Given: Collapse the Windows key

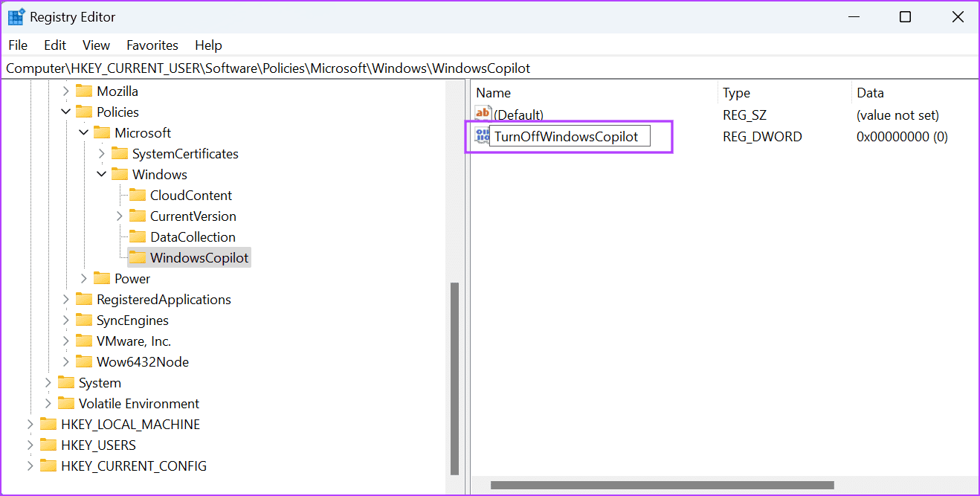Looking at the screenshot, I should click(102, 175).
